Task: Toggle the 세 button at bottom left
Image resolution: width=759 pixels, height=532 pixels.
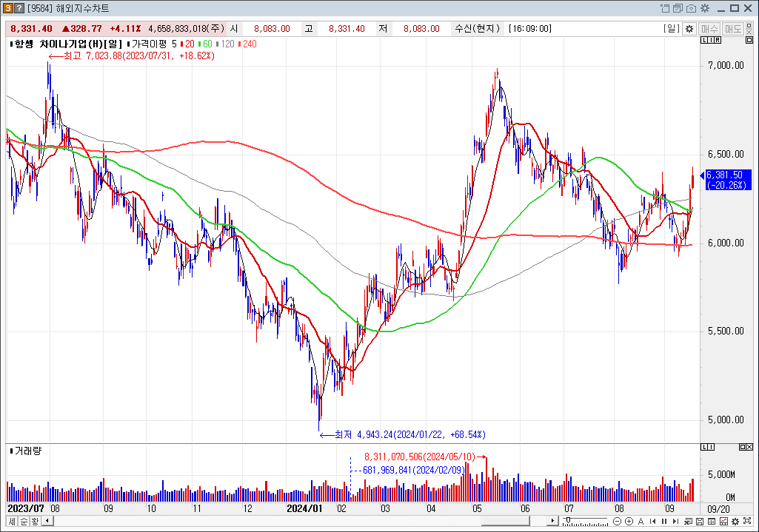Action: pos(13,521)
